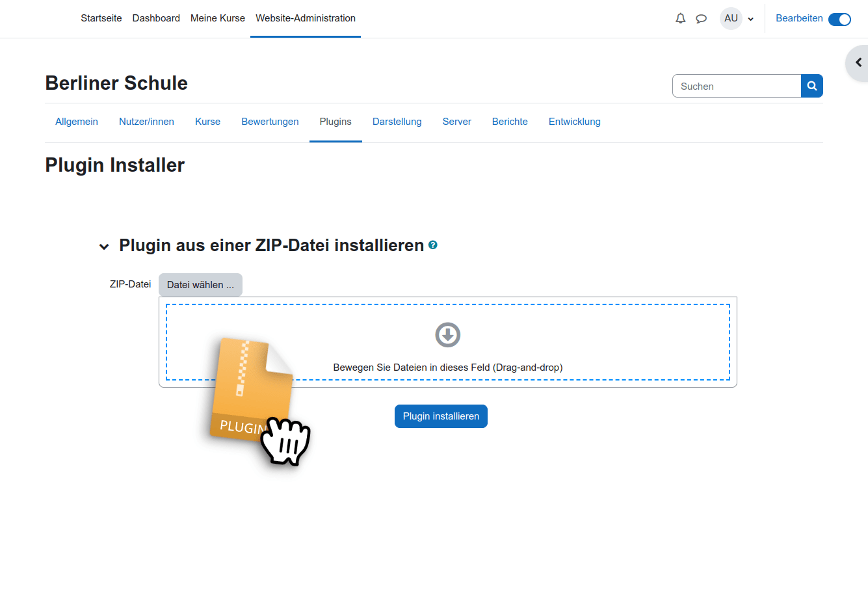Click the Datei wählen button
Screen dimensions: 868x601
[200, 285]
